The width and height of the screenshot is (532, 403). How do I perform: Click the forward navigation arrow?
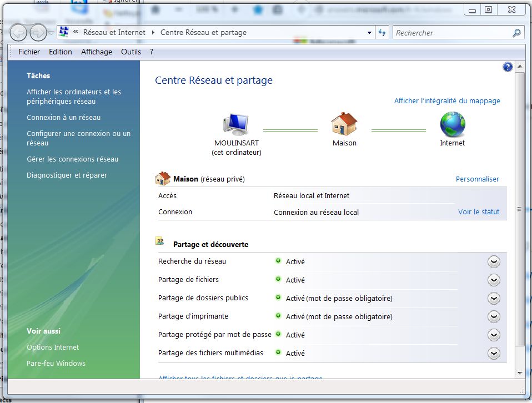coord(38,32)
